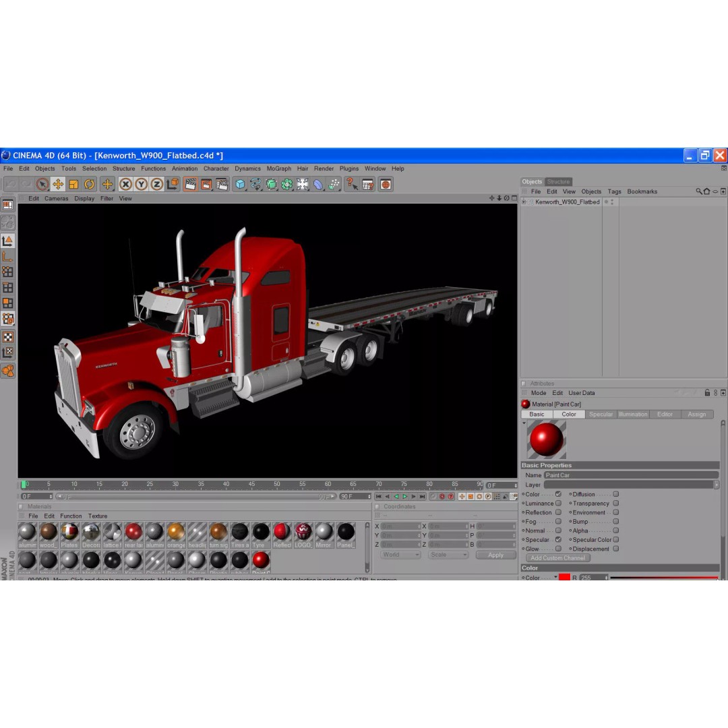Image resolution: width=728 pixels, height=728 pixels.
Task: Render to Picture Viewer icon
Action: click(x=206, y=184)
